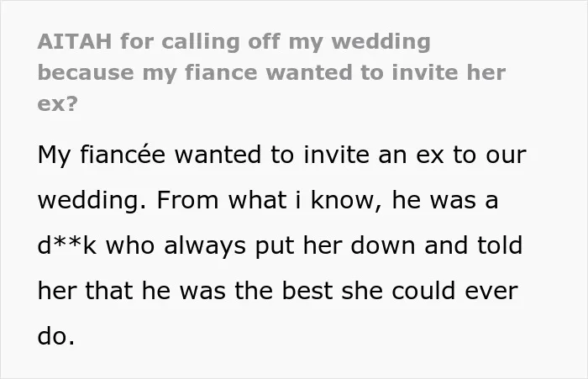588x379 pixels.
Task: Click the phrase "he was a"
Action: click(445, 200)
